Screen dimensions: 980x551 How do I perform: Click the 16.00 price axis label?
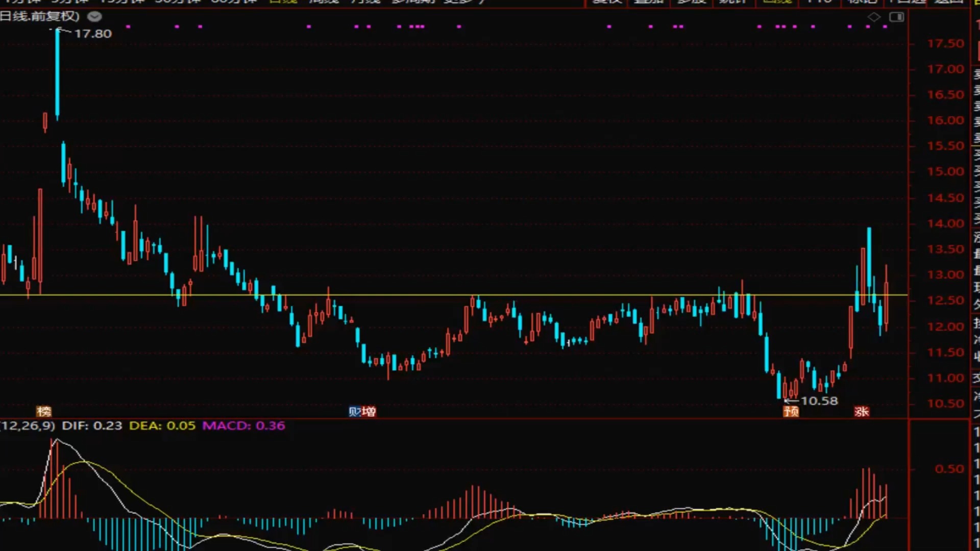(945, 120)
